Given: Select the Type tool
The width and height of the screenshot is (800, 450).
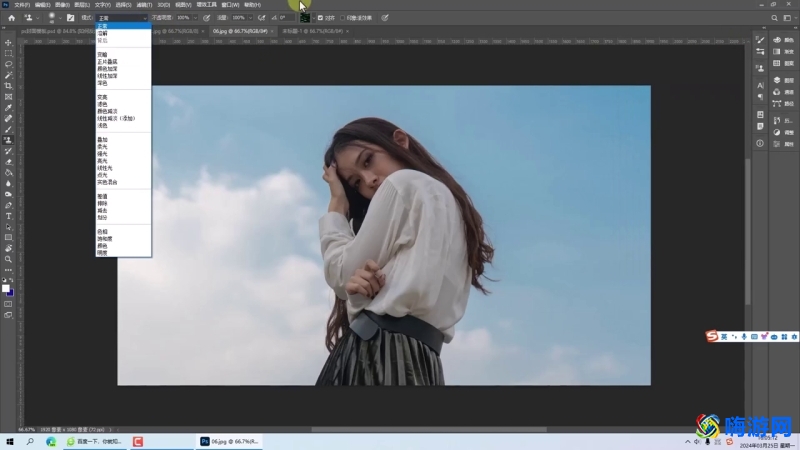Looking at the screenshot, I should pyautogui.click(x=8, y=216).
